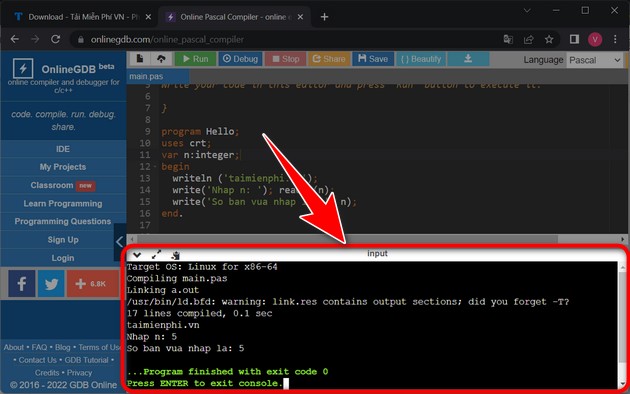Click the address bar URL

click(x=167, y=39)
